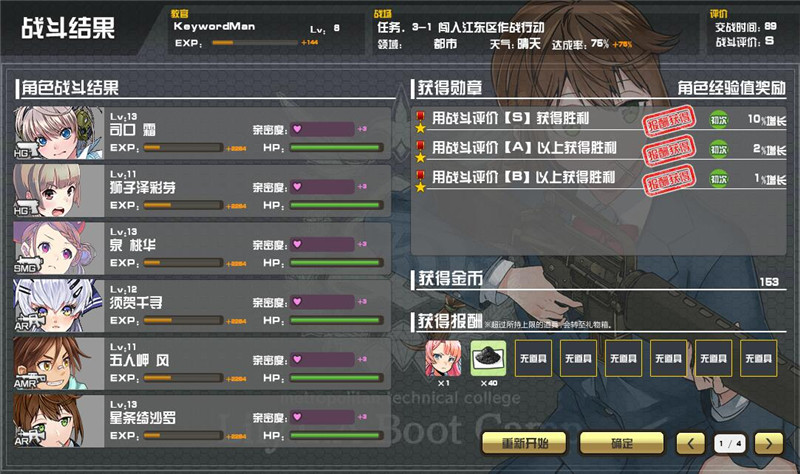Click the 1/4 page indicator
The width and height of the screenshot is (800, 474).
coord(730,443)
